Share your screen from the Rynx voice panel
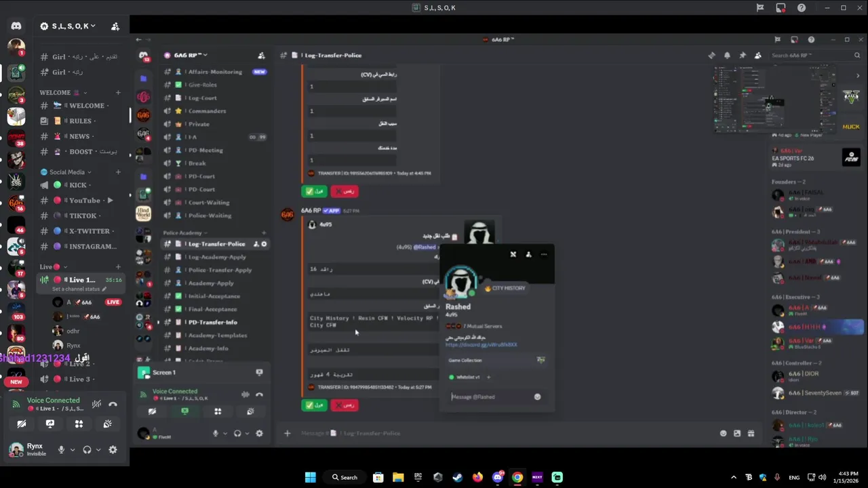The height and width of the screenshot is (488, 868). coord(50,424)
